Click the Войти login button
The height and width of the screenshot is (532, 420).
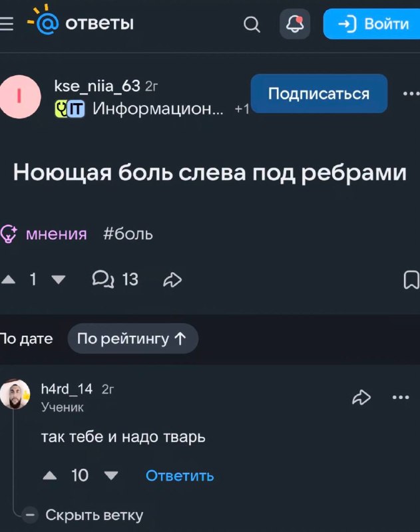[x=372, y=24]
